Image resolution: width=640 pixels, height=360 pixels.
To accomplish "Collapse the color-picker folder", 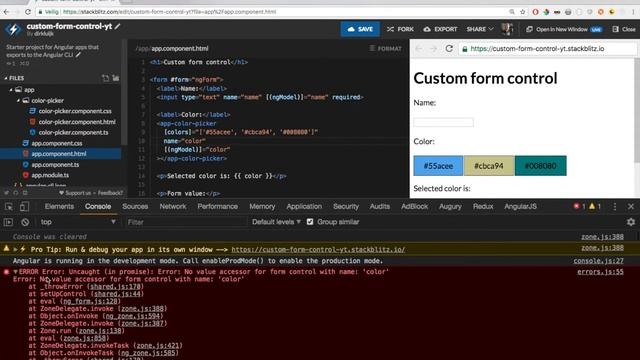I will click(18, 100).
